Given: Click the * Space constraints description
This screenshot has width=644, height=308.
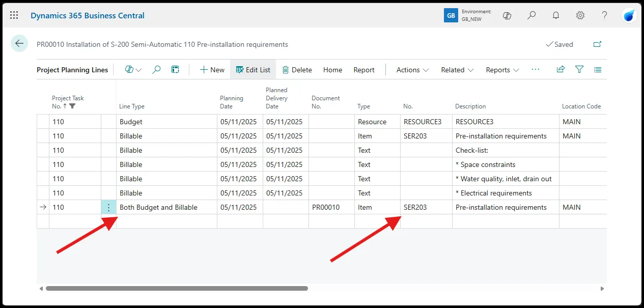Looking at the screenshot, I should pos(506,164).
